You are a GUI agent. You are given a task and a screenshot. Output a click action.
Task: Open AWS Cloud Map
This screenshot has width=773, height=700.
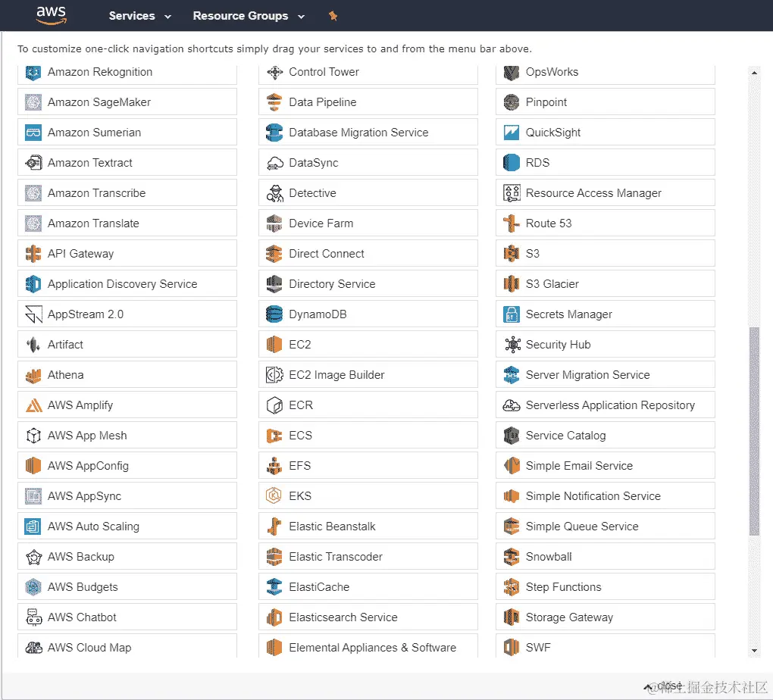127,646
